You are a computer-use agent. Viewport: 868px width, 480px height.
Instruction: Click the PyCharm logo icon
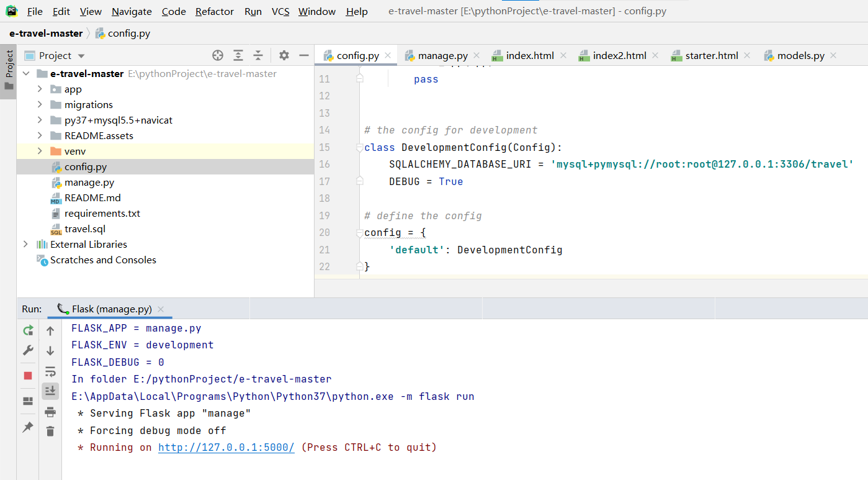tap(11, 11)
